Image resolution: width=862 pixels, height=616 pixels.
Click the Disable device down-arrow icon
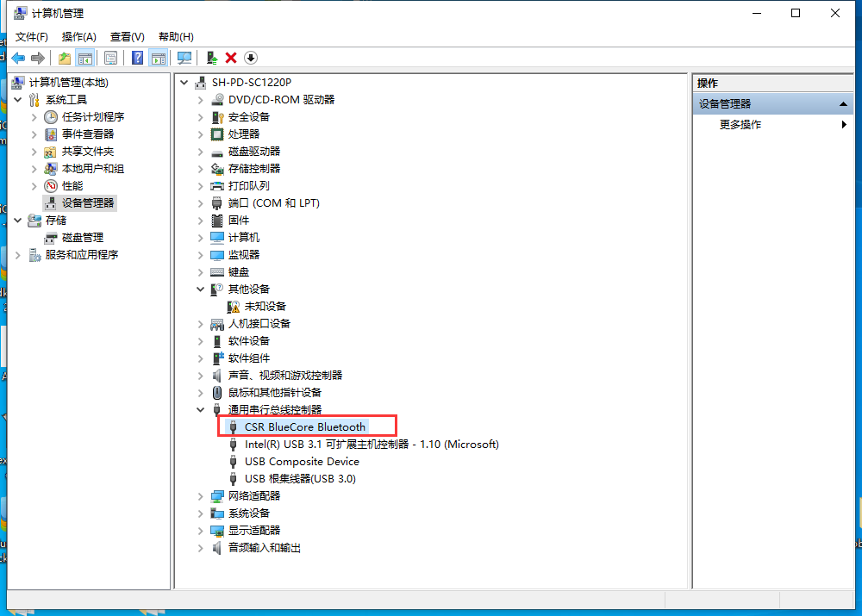[x=251, y=58]
